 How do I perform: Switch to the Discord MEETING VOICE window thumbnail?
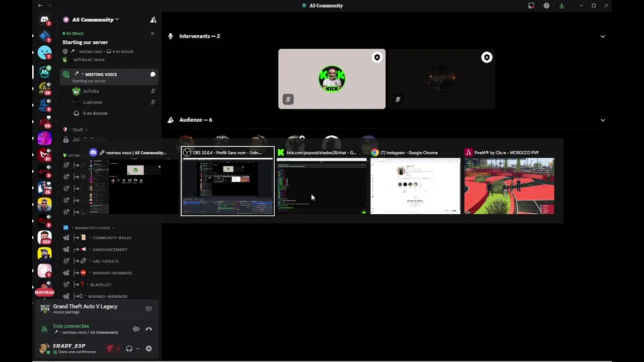pyautogui.click(x=134, y=181)
